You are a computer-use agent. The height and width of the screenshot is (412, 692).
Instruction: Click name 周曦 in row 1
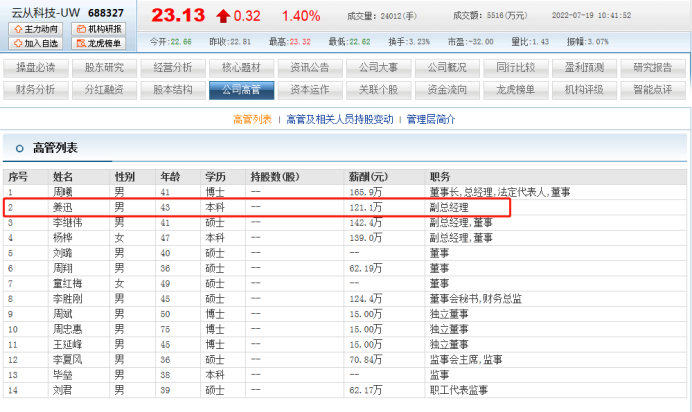pos(63,192)
